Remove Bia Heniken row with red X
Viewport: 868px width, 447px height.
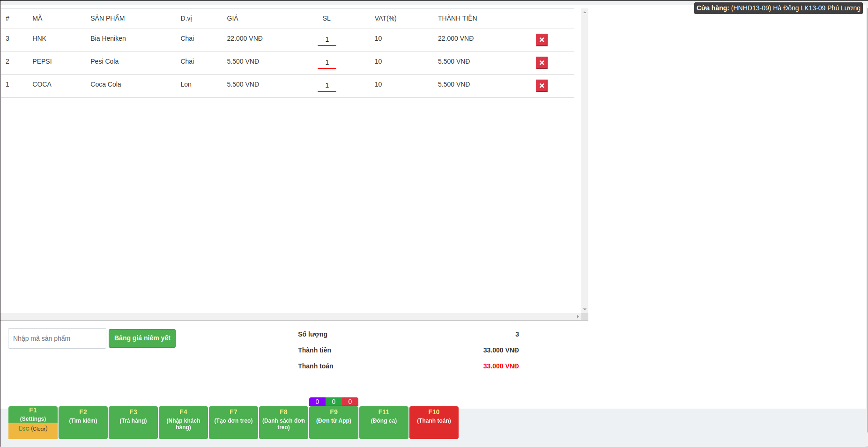click(x=542, y=40)
